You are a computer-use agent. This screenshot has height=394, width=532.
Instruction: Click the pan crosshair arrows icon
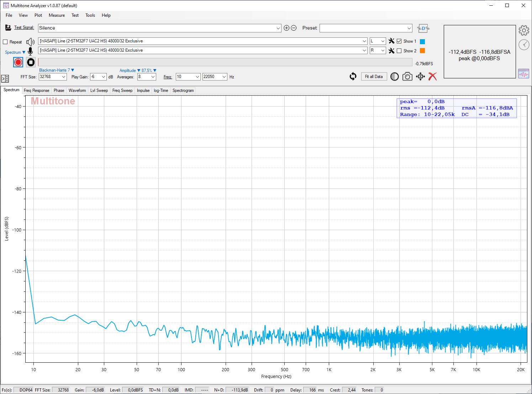pos(420,77)
